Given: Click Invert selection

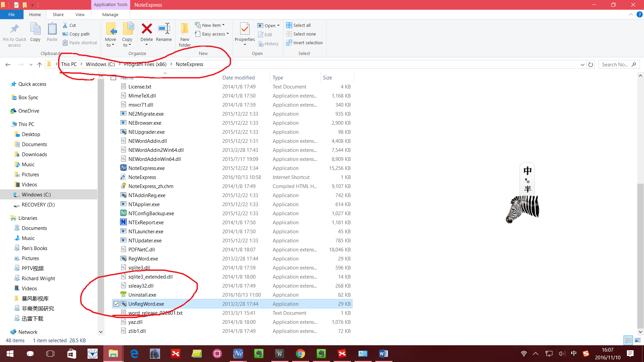Looking at the screenshot, I should [305, 43].
